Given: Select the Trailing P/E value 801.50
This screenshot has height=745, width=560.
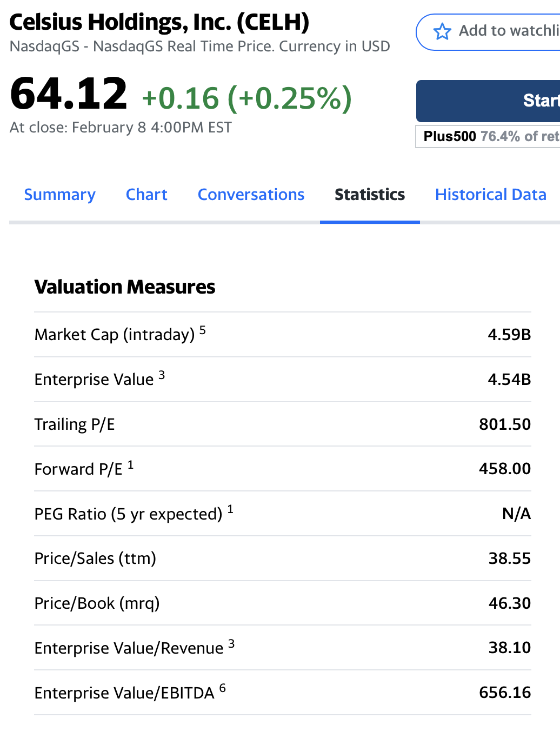Looking at the screenshot, I should pyautogui.click(x=504, y=424).
